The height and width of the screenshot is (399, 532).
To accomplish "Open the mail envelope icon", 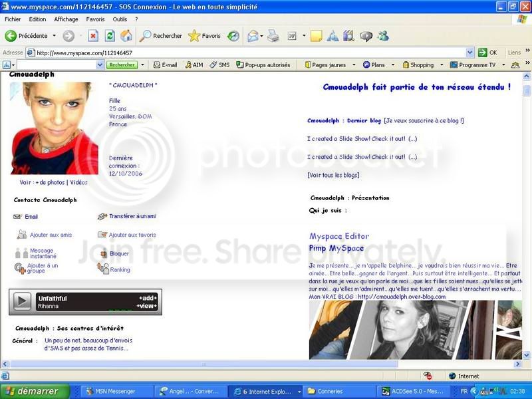I will pos(253,36).
